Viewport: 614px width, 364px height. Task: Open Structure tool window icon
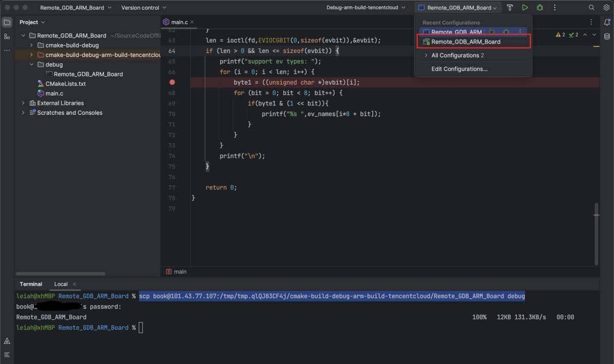[7, 36]
